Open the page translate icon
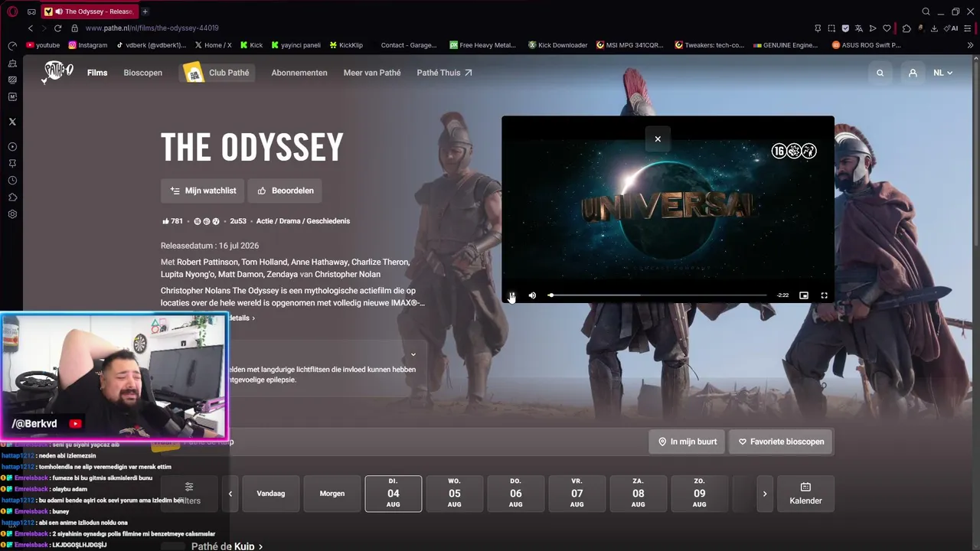The height and width of the screenshot is (551, 980). [x=859, y=28]
